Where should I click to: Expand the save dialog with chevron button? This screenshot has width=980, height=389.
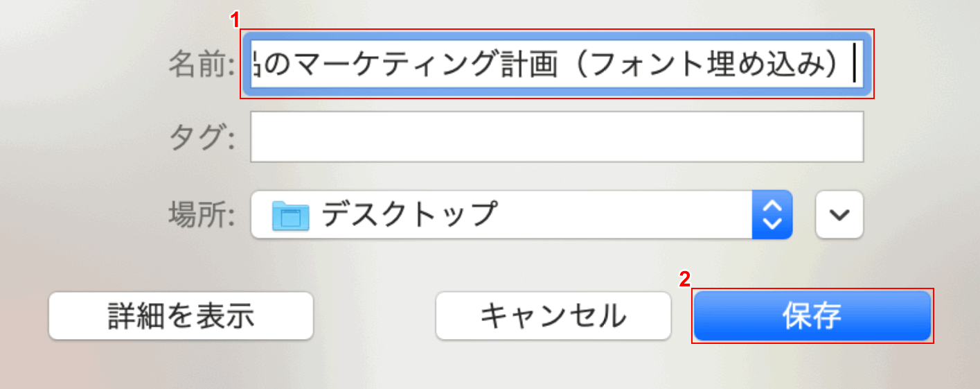tap(839, 215)
